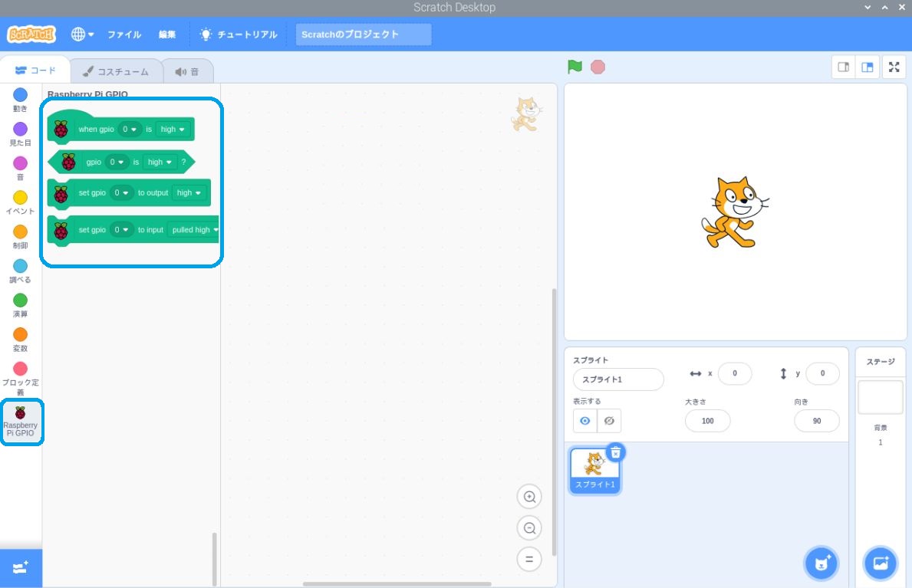
Task: Open pulled high dropdown in set-input block
Action: click(194, 230)
